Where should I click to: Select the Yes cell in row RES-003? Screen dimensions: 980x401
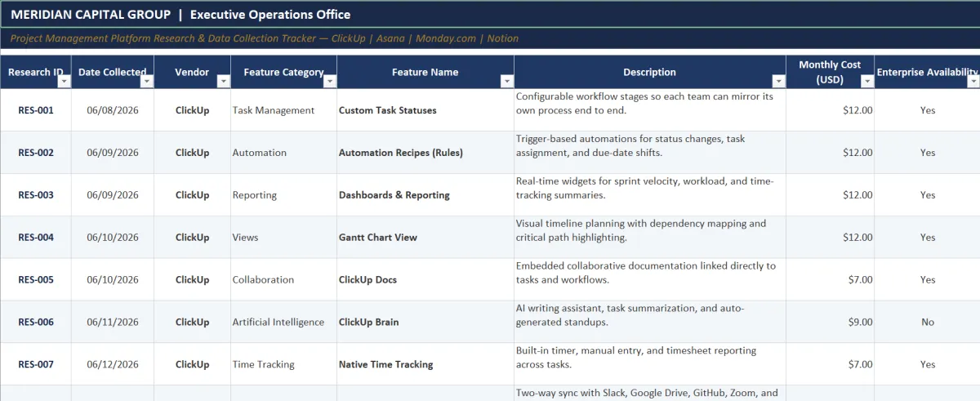[x=928, y=195]
